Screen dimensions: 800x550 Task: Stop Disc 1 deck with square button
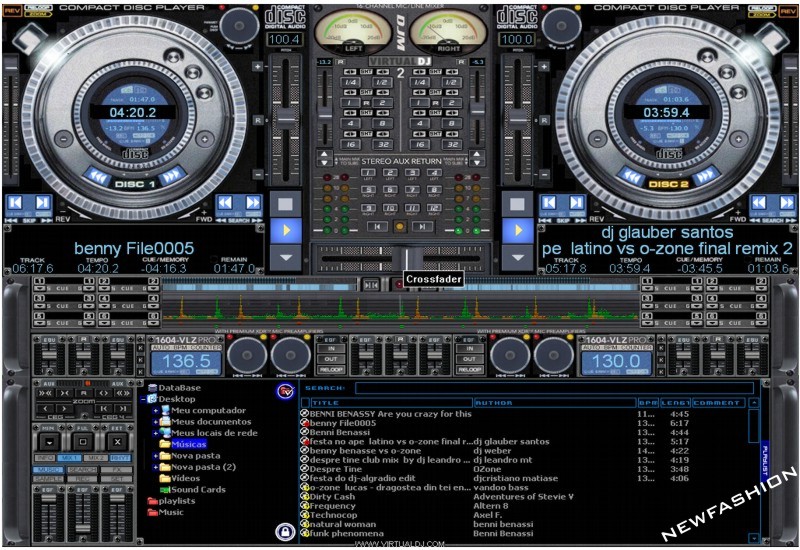286,204
